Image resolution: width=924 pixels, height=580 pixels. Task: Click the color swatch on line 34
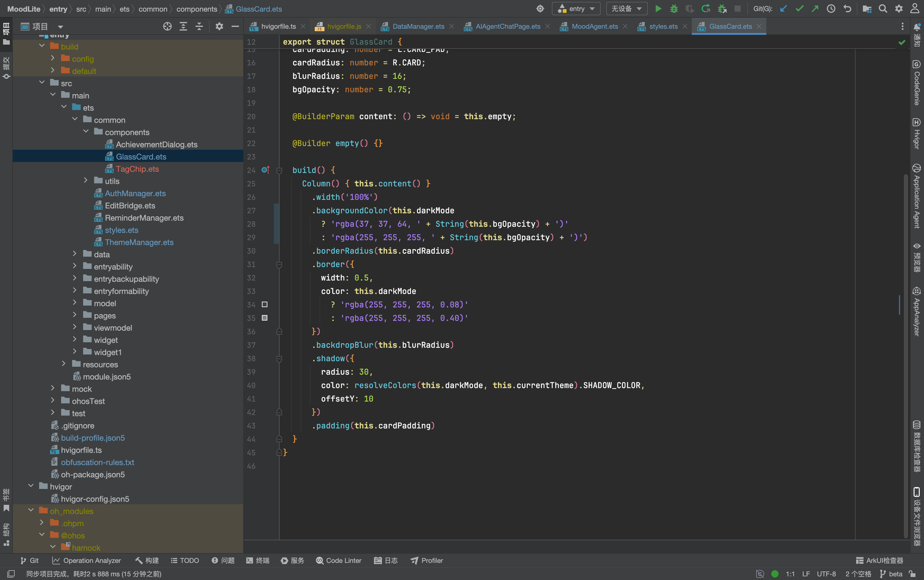265,305
